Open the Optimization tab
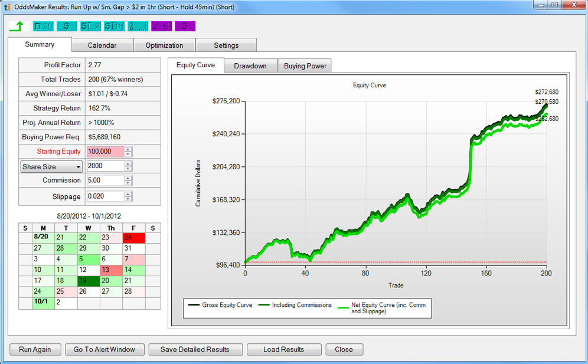588x364 pixels. point(164,45)
